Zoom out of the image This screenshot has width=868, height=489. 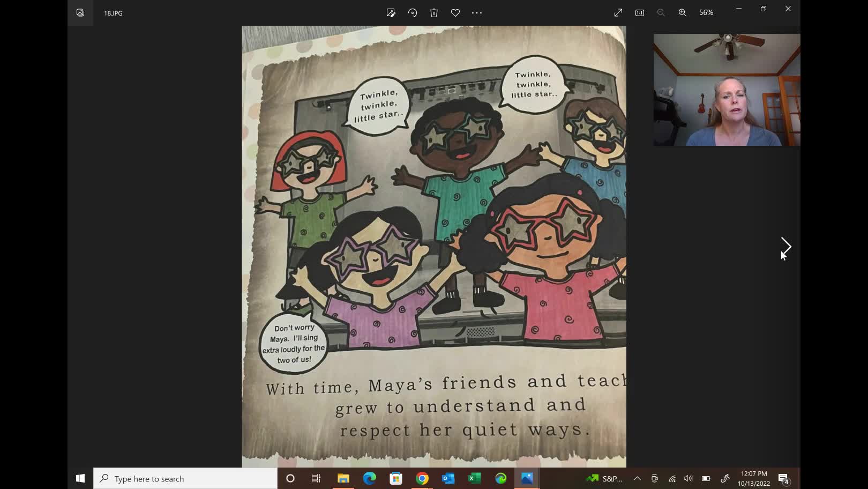661,13
